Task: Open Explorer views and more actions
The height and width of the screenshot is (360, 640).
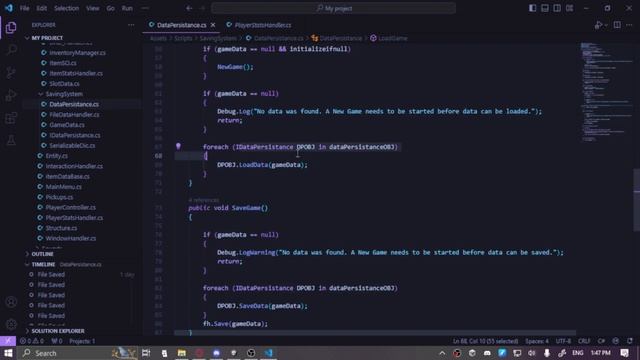Action: 131,25
